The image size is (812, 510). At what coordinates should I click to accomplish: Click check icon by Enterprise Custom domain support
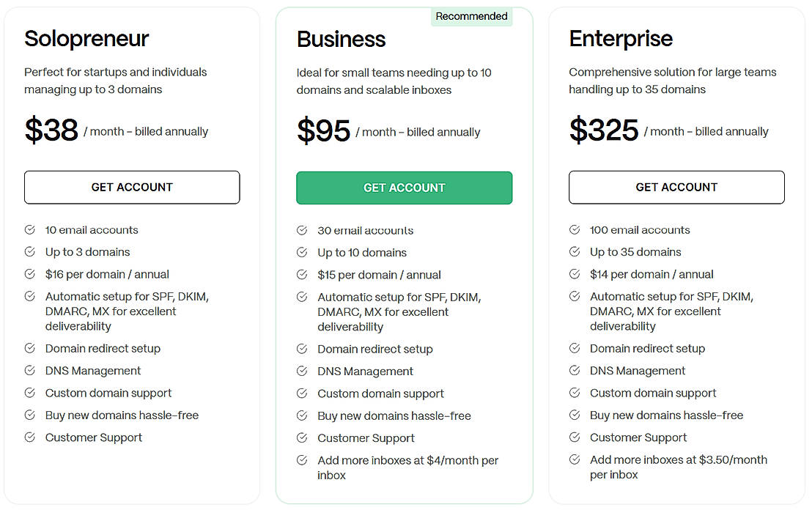point(575,393)
